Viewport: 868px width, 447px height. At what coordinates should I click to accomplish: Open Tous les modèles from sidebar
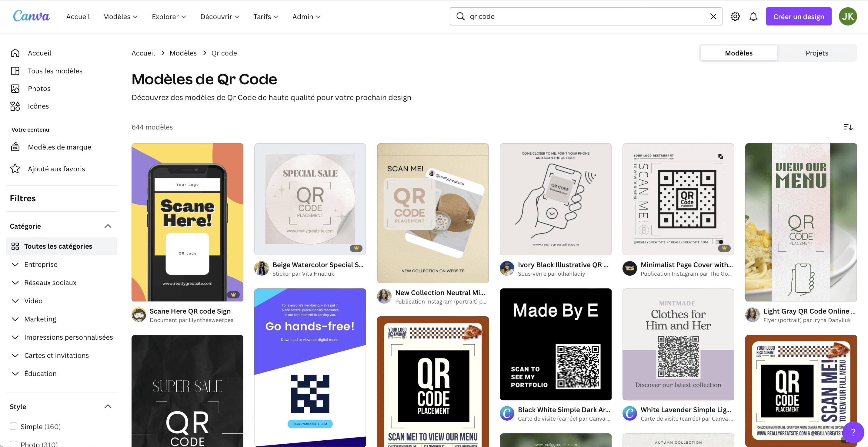pos(55,71)
